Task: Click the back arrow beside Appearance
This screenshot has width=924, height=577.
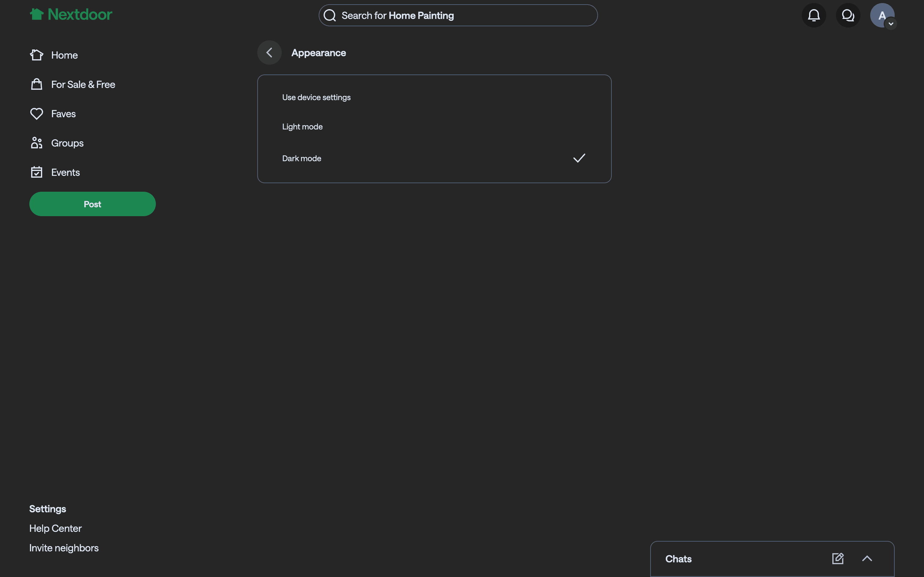Action: 269,53
